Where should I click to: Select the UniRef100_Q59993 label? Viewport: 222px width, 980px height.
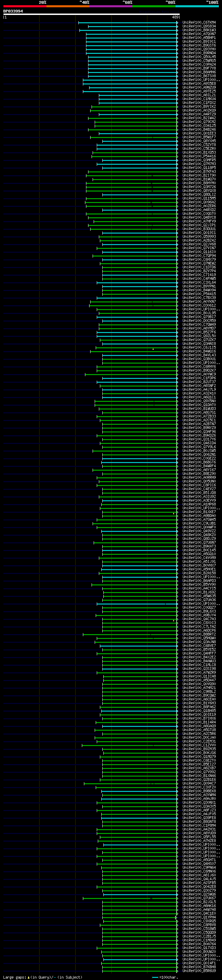click(x=199, y=236)
